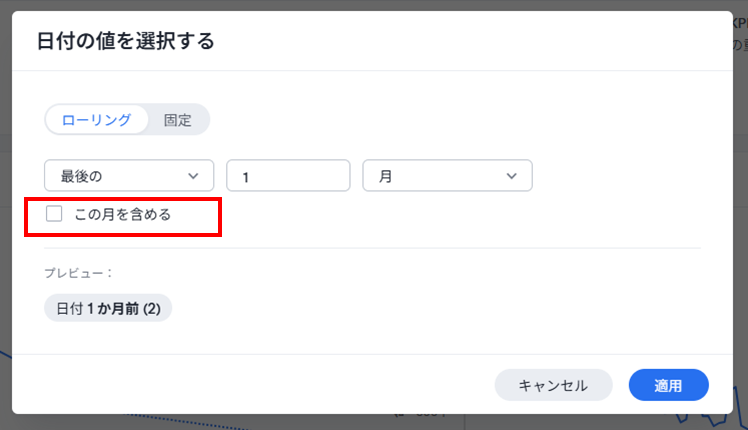Apply the date selection with 適用

[668, 385]
